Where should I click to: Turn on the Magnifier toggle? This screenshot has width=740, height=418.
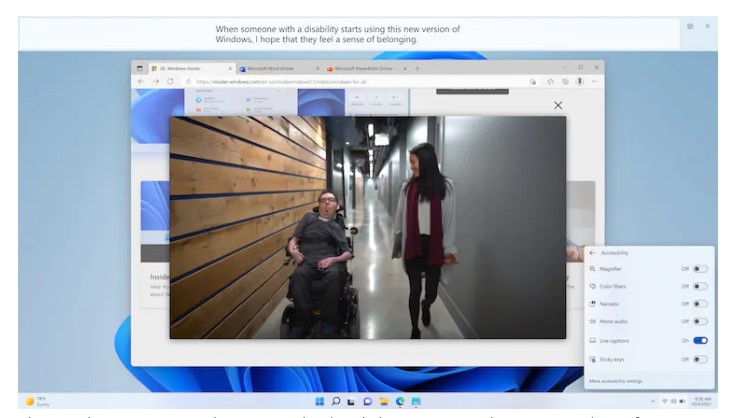tap(700, 269)
